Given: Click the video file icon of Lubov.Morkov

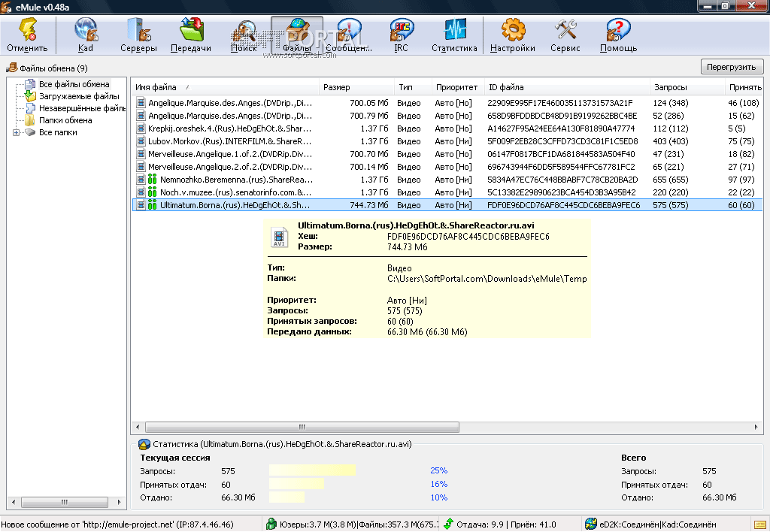Looking at the screenshot, I should tap(141, 141).
